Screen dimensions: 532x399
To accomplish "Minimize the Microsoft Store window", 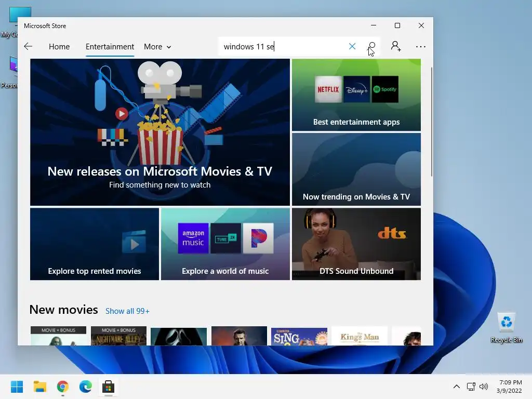I will pyautogui.click(x=374, y=25).
